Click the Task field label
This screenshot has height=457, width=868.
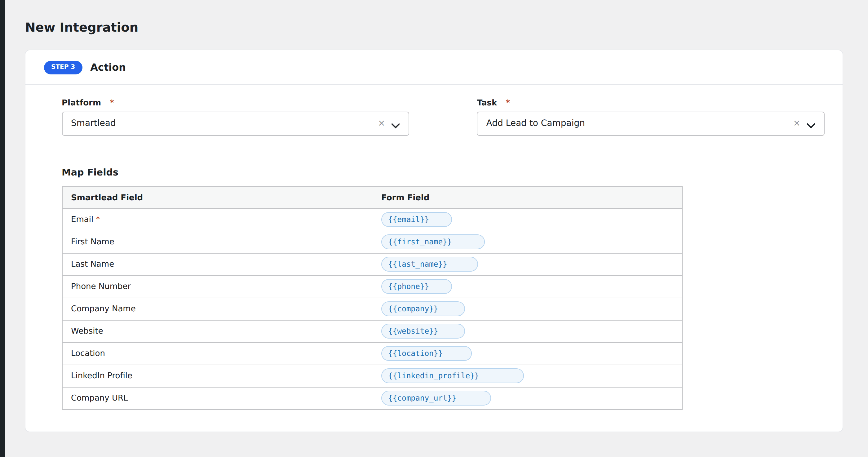[487, 102]
